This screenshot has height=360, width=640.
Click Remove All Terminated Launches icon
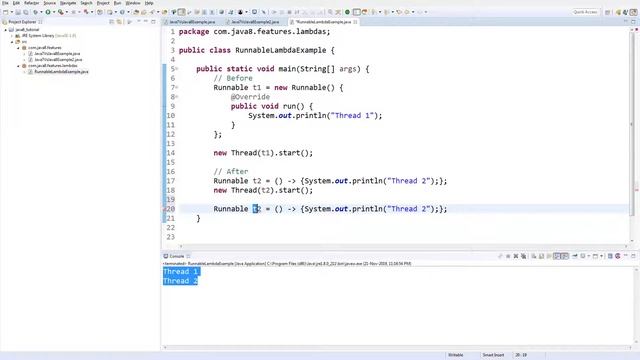coord(523,256)
